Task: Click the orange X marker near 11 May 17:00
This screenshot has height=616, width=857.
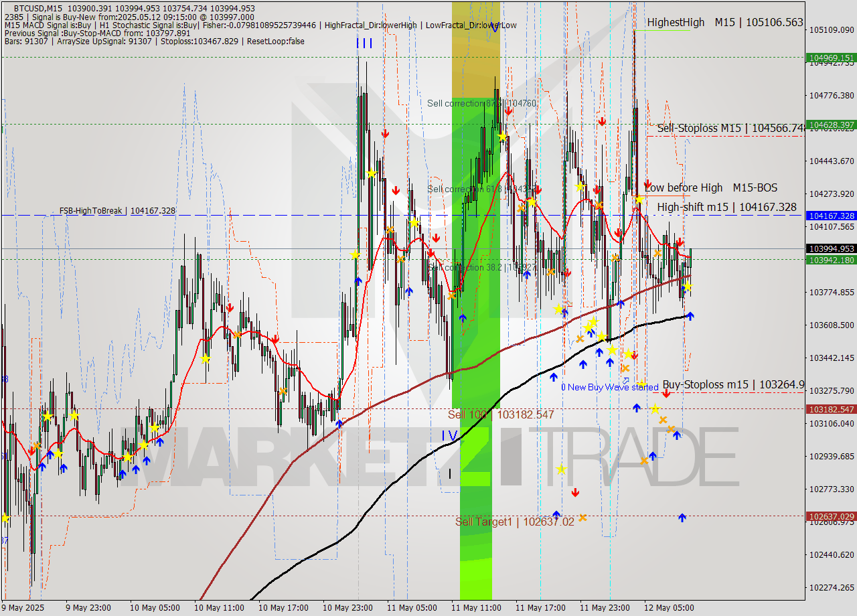Action: 550,272
